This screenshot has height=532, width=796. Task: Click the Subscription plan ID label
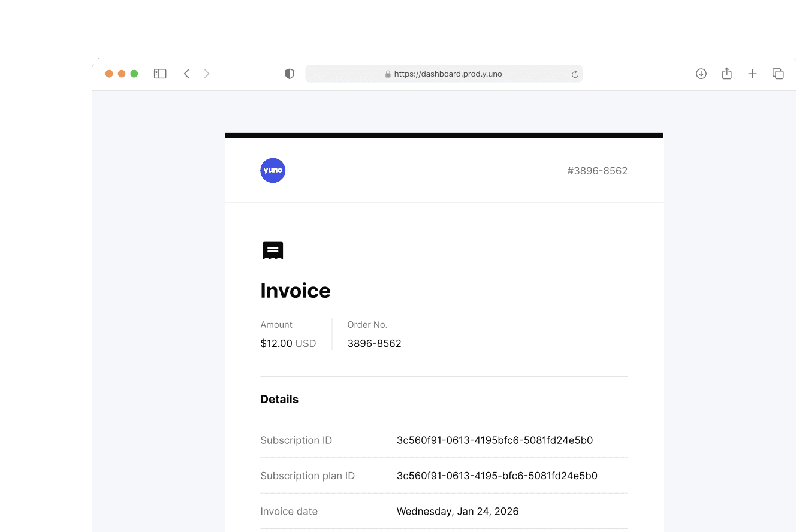coord(307,476)
